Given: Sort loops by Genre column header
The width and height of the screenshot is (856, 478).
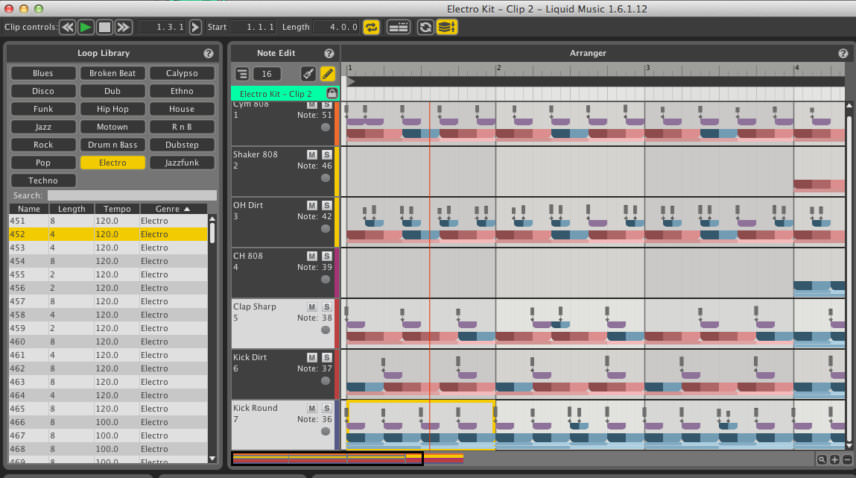Looking at the screenshot, I should (173, 209).
